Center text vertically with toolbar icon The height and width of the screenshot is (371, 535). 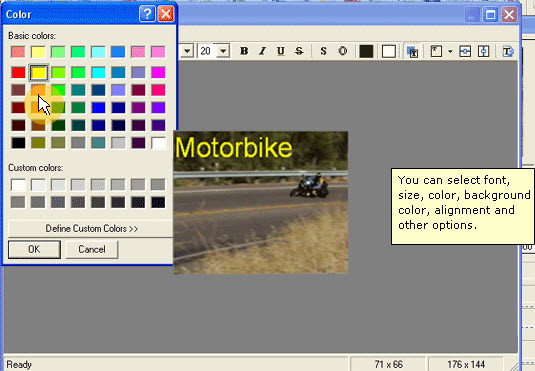pos(483,52)
